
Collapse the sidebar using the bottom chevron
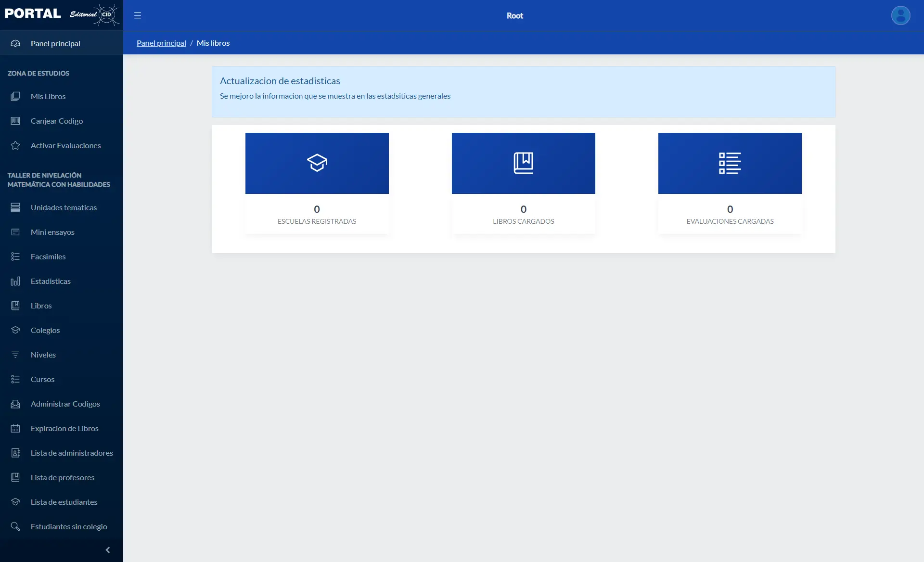[x=108, y=550]
